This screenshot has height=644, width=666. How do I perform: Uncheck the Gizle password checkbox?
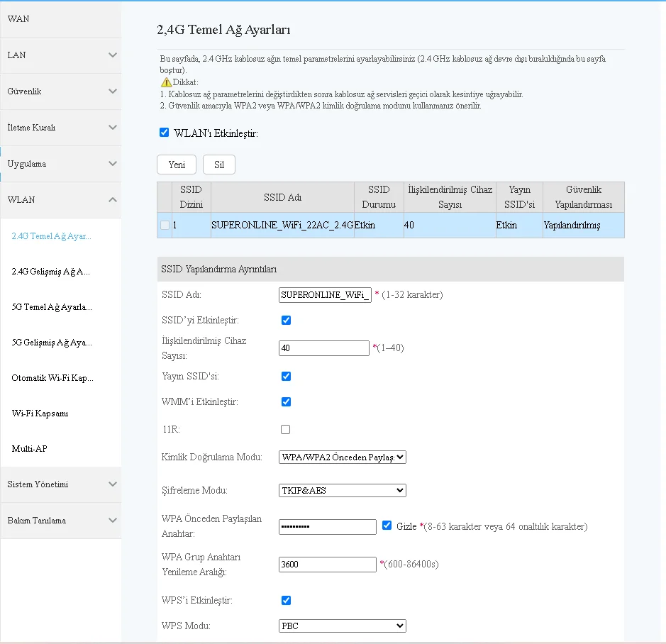(387, 526)
